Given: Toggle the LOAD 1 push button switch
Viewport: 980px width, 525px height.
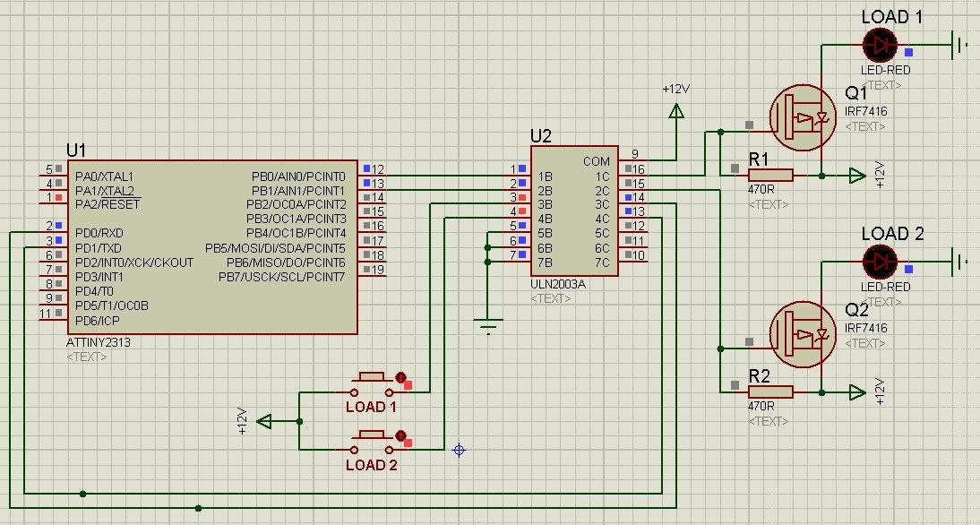Looking at the screenshot, I should pyautogui.click(x=372, y=385).
